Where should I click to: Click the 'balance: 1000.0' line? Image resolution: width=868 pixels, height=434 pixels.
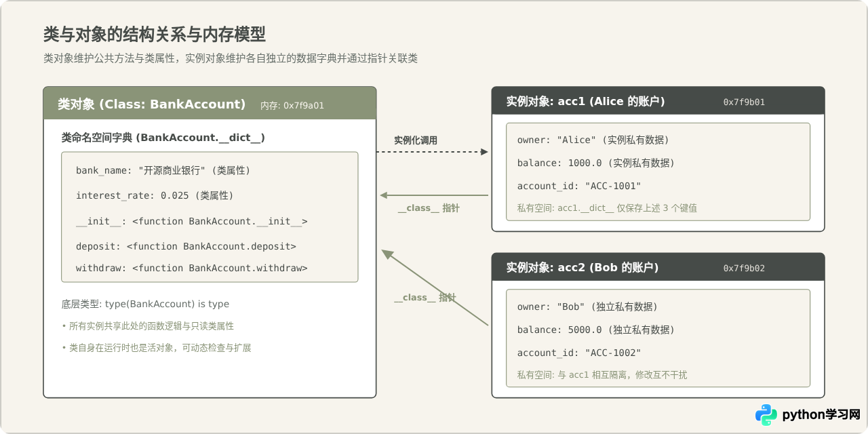595,163
